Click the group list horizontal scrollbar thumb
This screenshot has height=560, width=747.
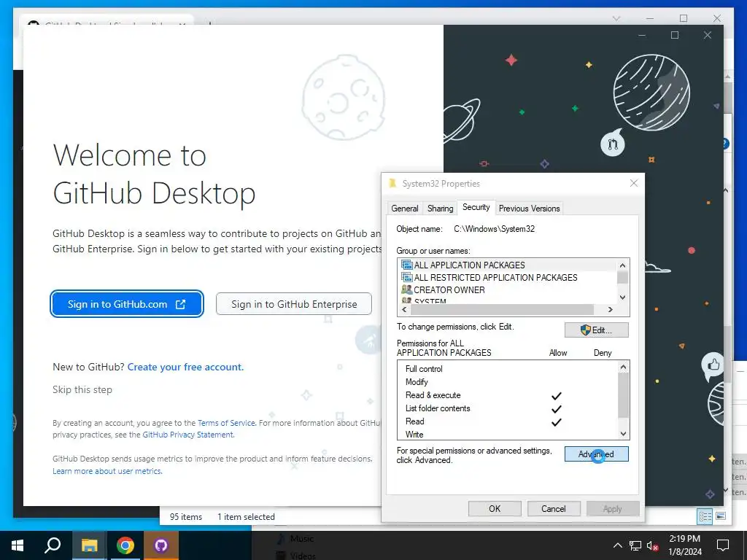click(502, 309)
